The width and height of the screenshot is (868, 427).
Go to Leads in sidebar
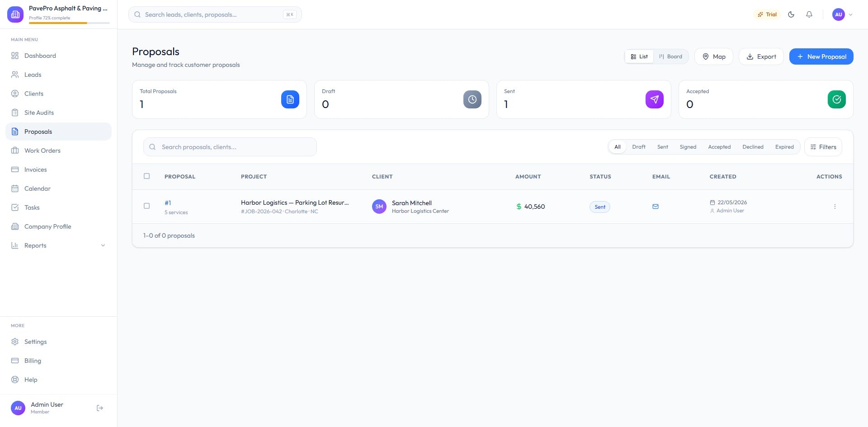(x=58, y=75)
